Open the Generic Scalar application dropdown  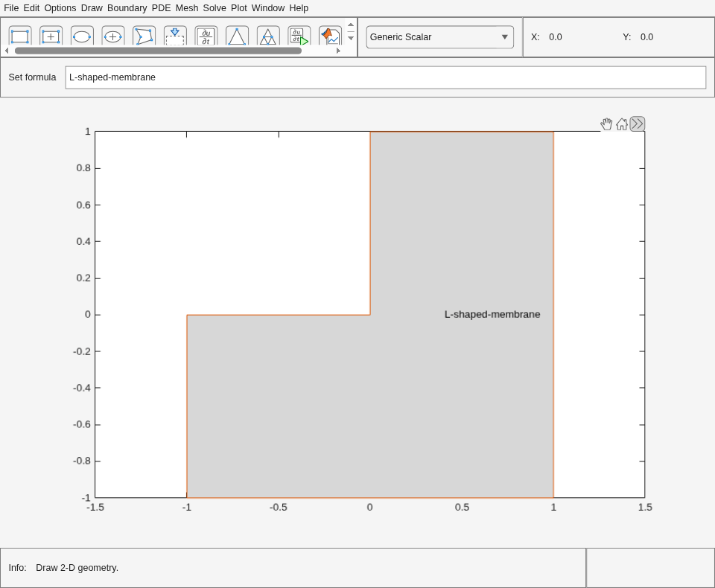coord(440,37)
